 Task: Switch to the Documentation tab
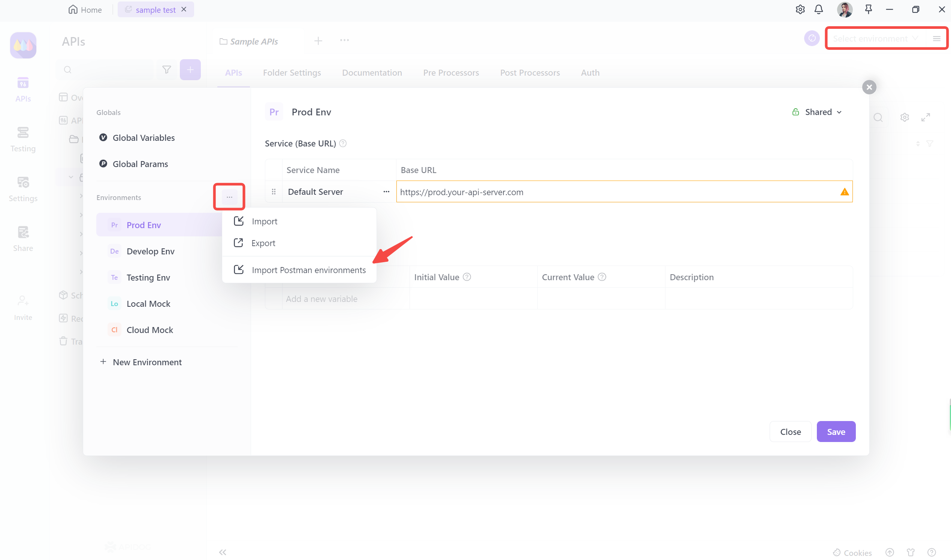pyautogui.click(x=372, y=72)
